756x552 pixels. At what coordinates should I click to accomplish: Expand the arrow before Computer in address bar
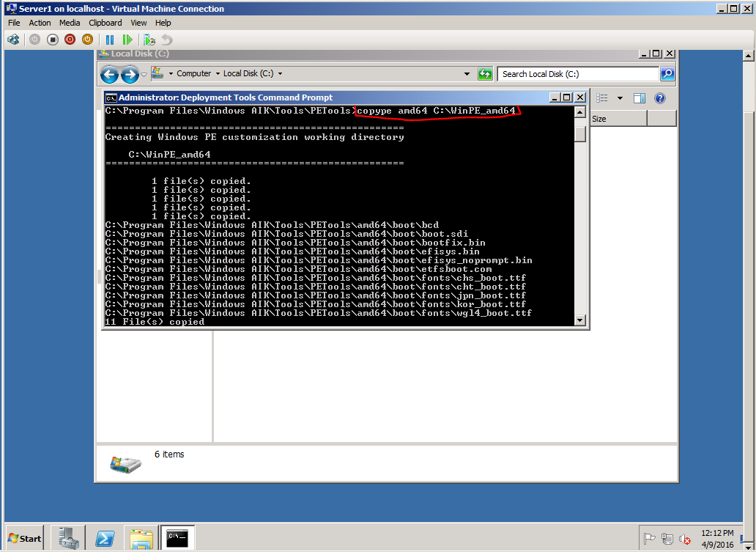click(x=171, y=74)
